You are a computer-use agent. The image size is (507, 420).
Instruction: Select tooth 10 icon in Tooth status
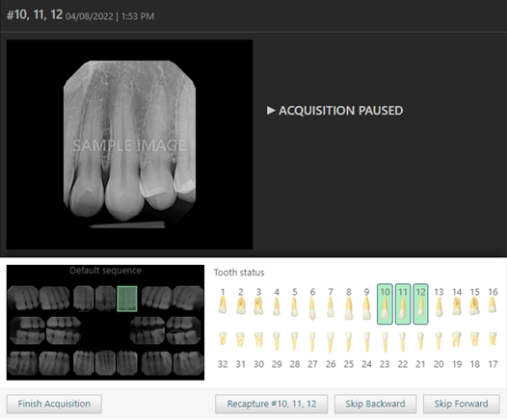click(385, 304)
